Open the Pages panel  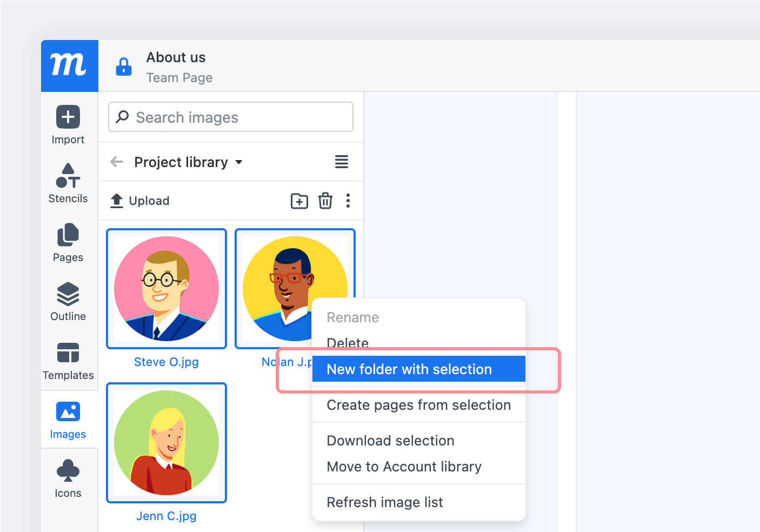[x=68, y=243]
